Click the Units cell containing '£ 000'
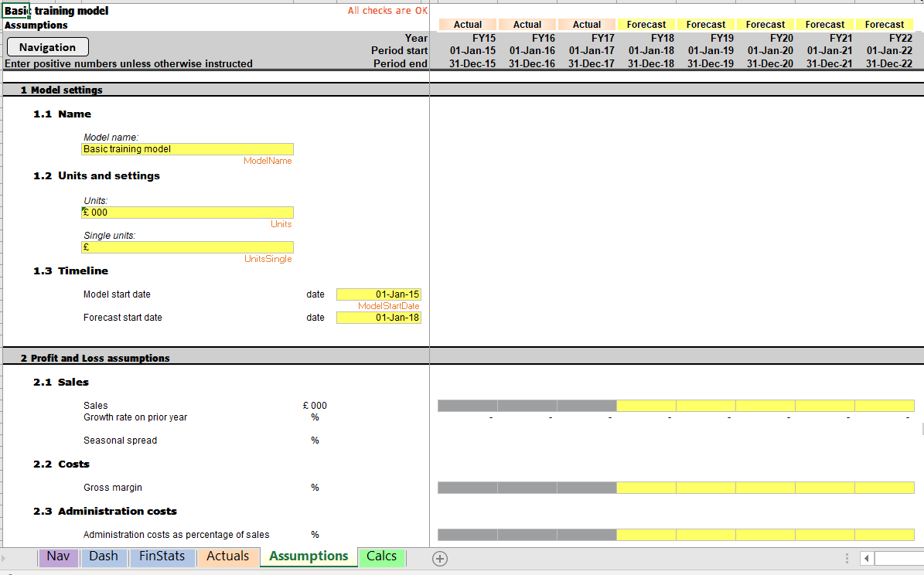Viewport: 924px width, 575px height. 187,212
